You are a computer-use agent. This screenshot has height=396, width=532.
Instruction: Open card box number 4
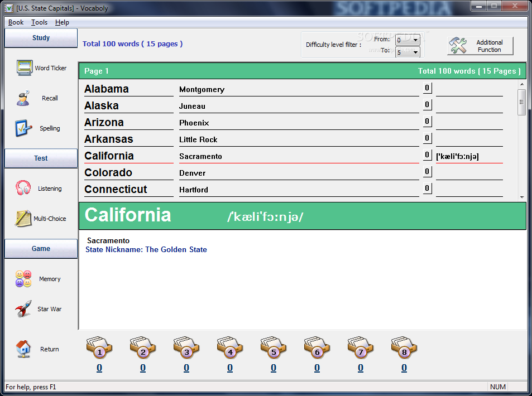coord(229,347)
